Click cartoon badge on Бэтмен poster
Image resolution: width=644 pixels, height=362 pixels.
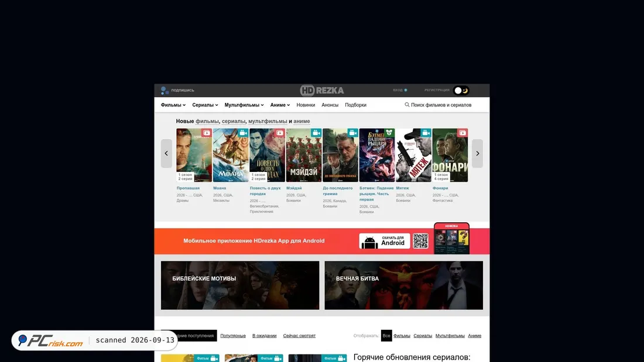click(389, 133)
